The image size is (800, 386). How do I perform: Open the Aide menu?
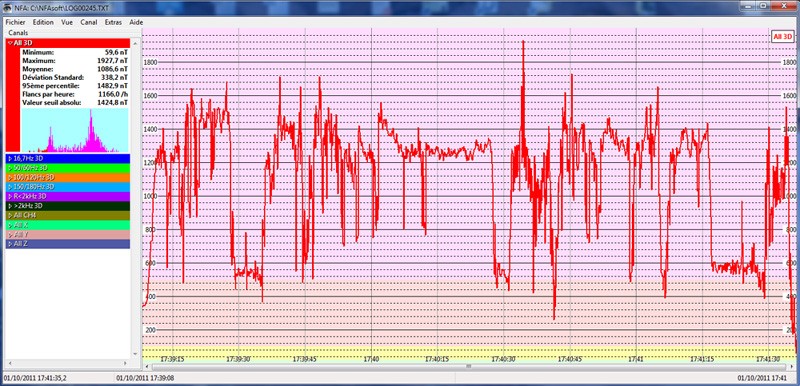pos(136,22)
